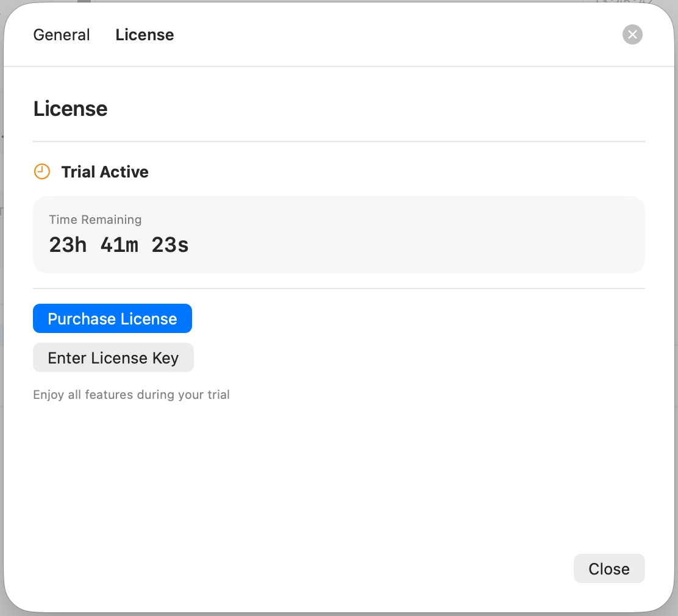Click the seconds value in the countdown
The image size is (678, 616).
coord(170,245)
